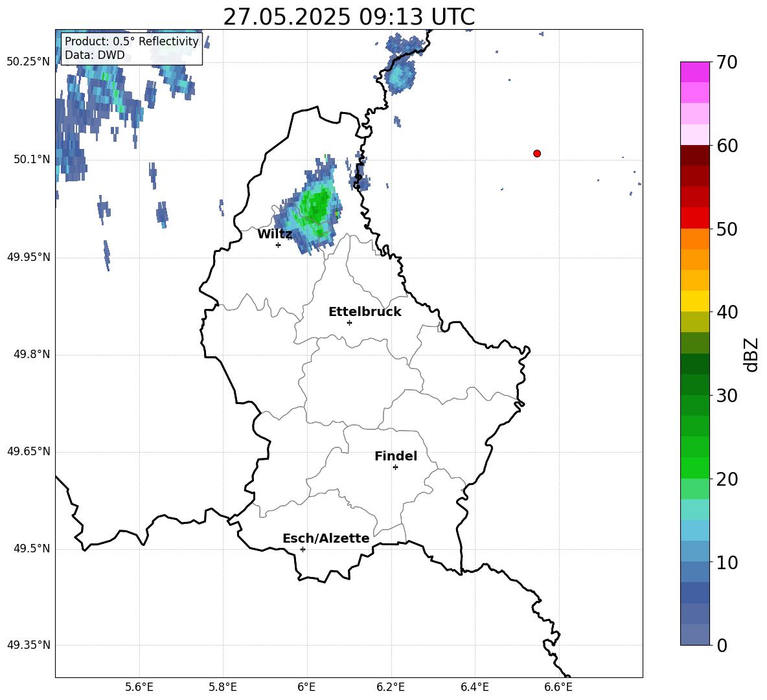
Task: Click the 40 value on colorbar
Action: [x=727, y=312]
